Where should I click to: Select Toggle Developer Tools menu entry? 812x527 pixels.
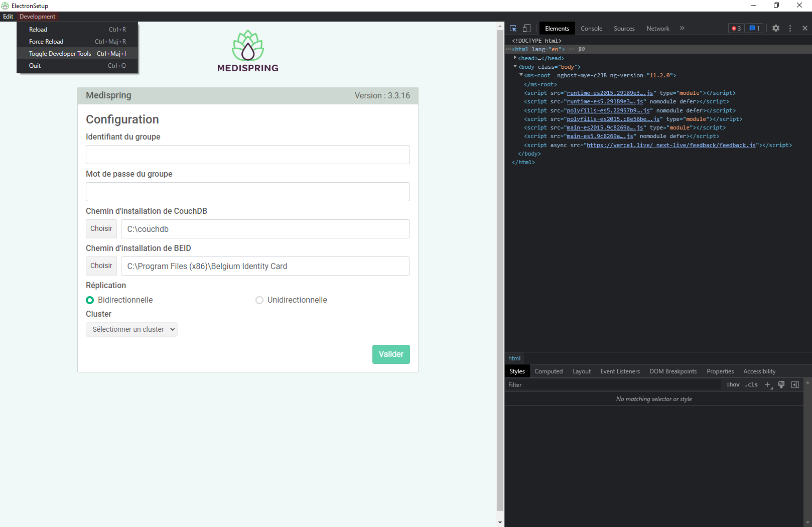pyautogui.click(x=77, y=54)
